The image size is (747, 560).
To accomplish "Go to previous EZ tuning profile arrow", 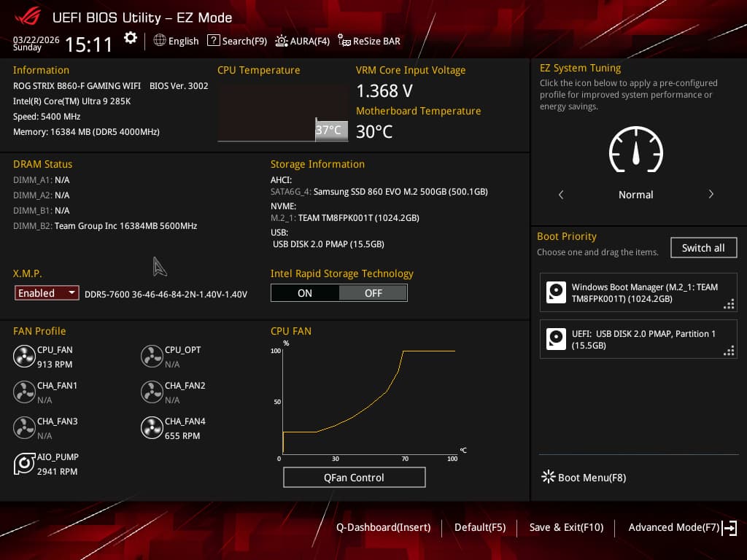I will 561,194.
